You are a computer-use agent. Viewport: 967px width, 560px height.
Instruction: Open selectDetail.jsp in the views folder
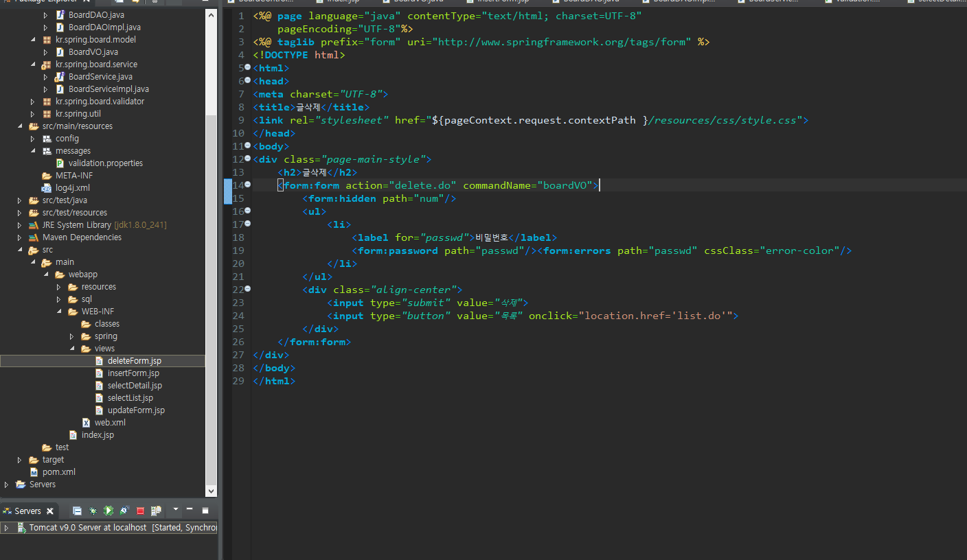pyautogui.click(x=135, y=386)
